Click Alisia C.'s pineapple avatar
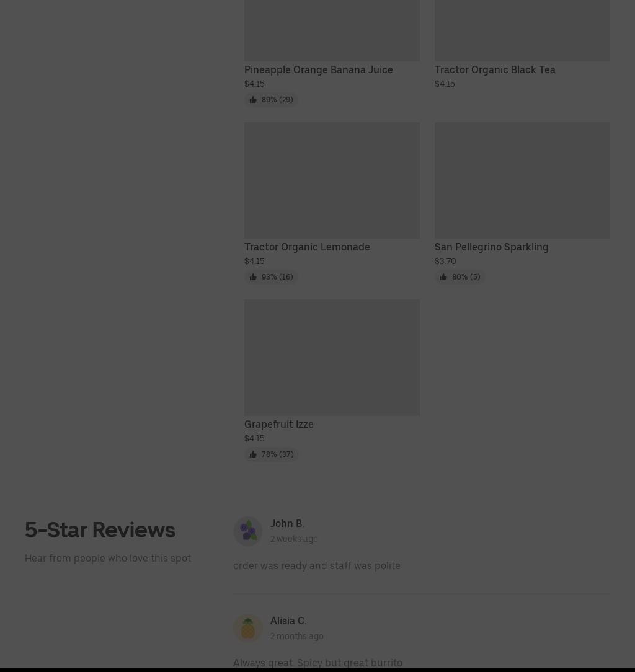The image size is (635, 672). tap(248, 628)
